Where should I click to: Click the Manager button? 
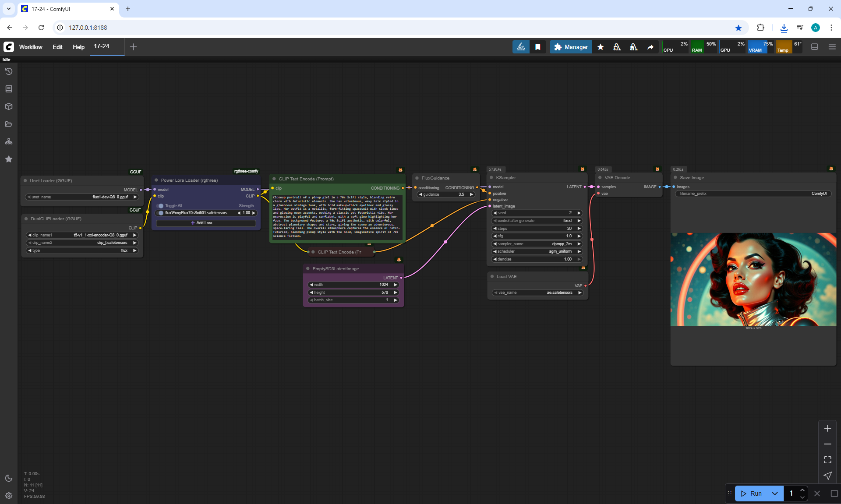[571, 47]
